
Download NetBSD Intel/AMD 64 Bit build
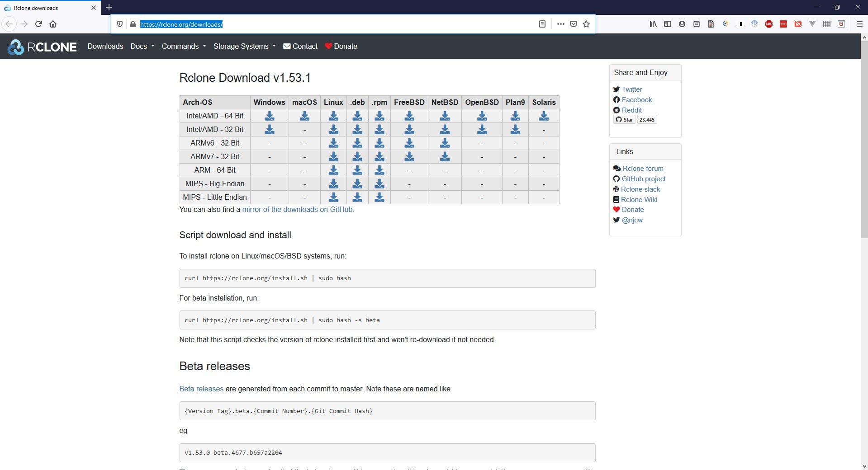point(445,116)
